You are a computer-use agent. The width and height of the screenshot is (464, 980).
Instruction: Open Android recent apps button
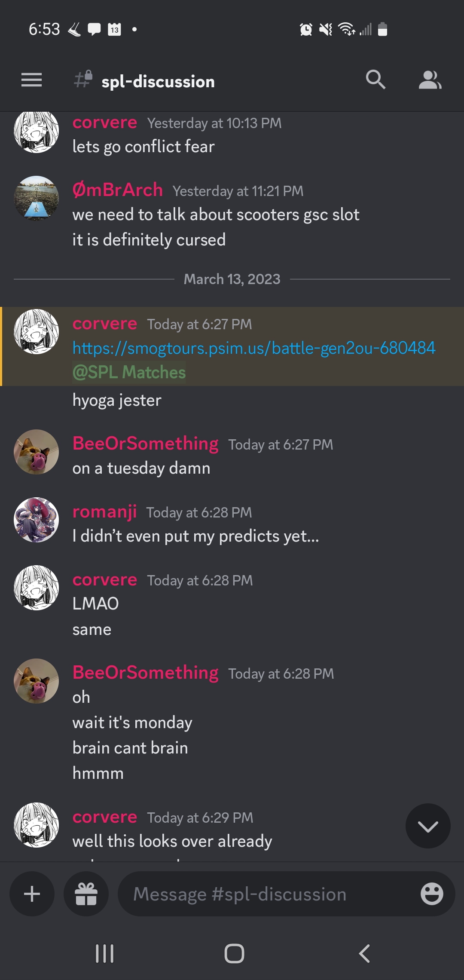[104, 953]
